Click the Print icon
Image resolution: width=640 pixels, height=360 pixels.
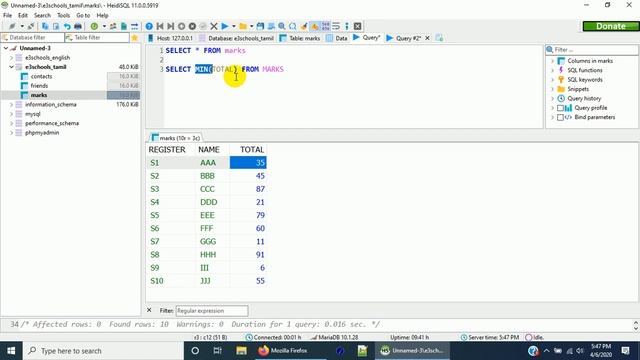pos(78,26)
